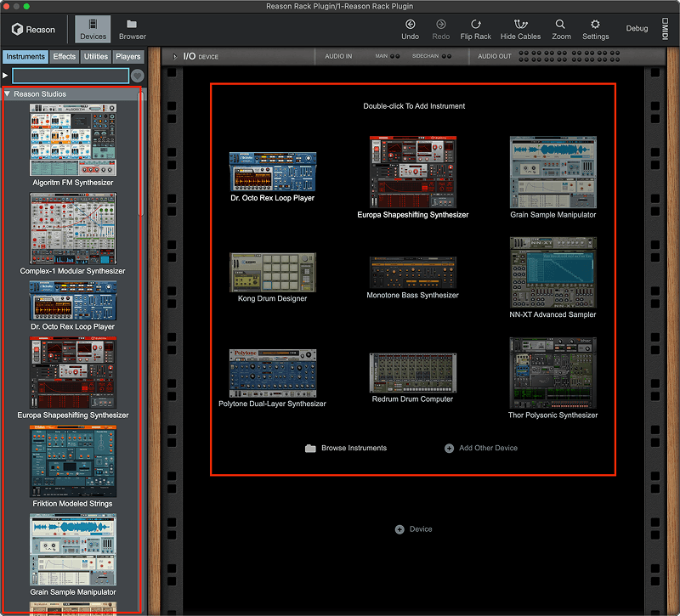Click the Polytone Dual-Layer Synthesizer label
Viewport: 680px width, 616px height.
(x=272, y=404)
